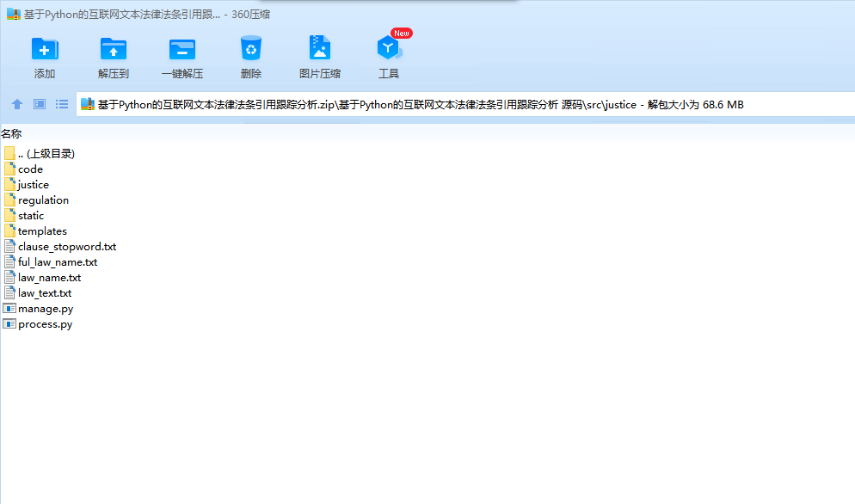Select the templates folder icon

coord(9,230)
